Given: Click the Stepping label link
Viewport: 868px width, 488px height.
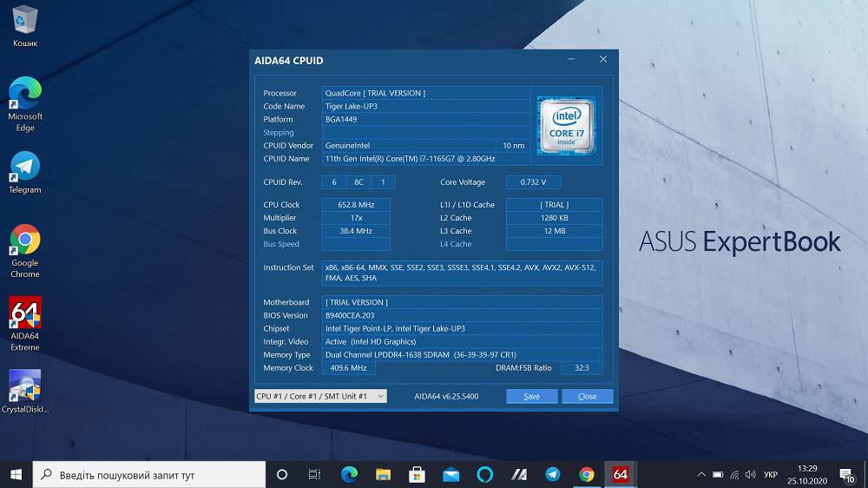Looking at the screenshot, I should (279, 132).
